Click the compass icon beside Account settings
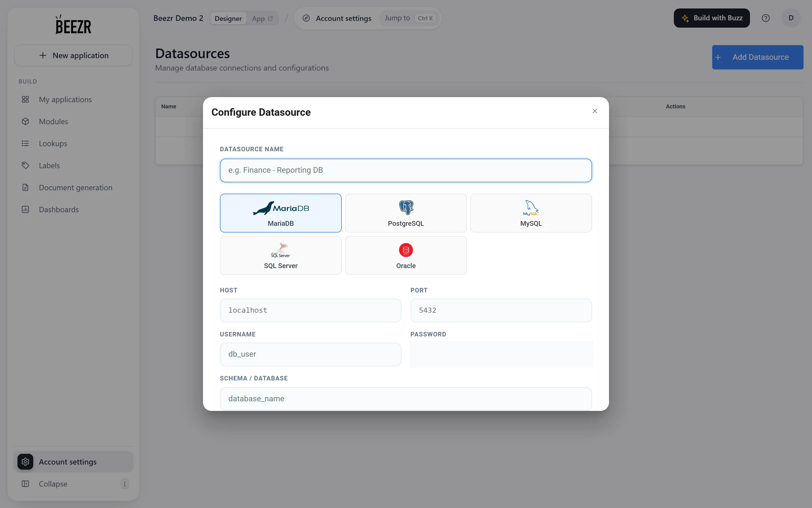Image resolution: width=812 pixels, height=508 pixels. tap(306, 18)
